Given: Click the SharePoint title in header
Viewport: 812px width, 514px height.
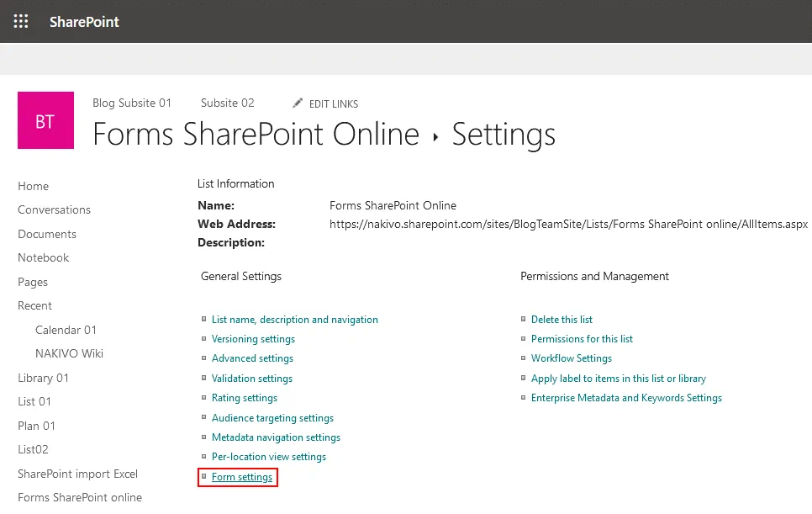Looking at the screenshot, I should pyautogui.click(x=84, y=22).
